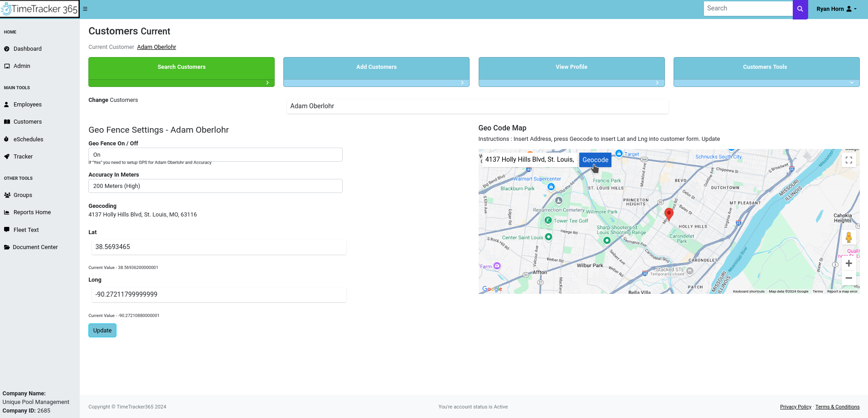Screen dimensions: 868x418
Task: Expand the Customers Tools panel chevron
Action: [x=851, y=83]
